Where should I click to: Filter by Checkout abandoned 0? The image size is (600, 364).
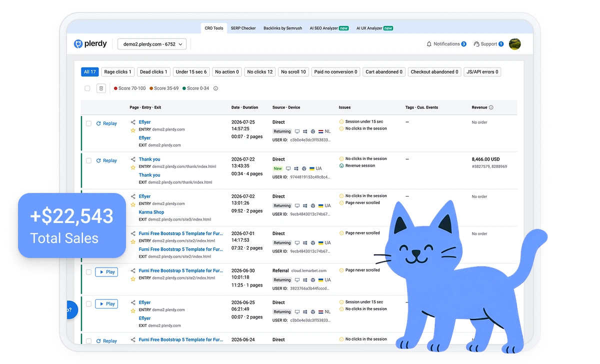[434, 72]
